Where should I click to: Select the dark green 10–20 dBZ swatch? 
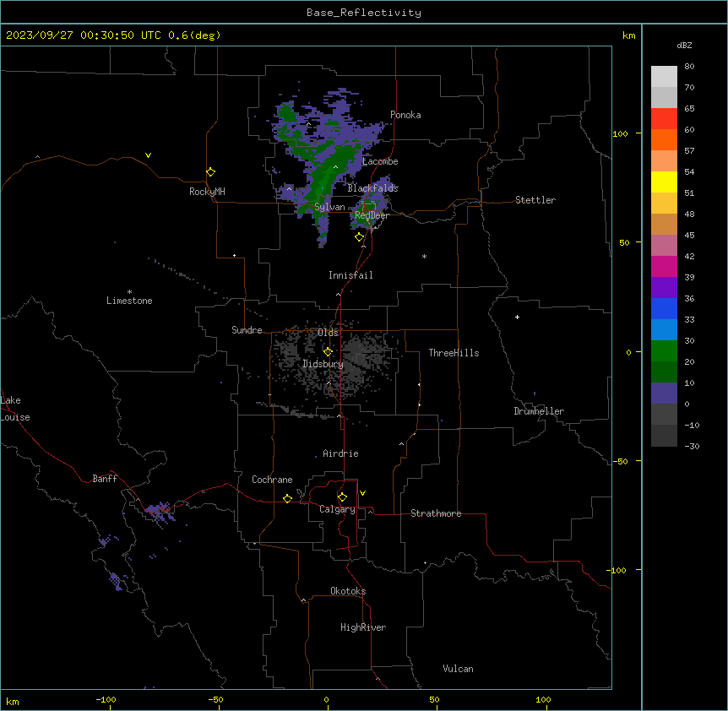664,372
